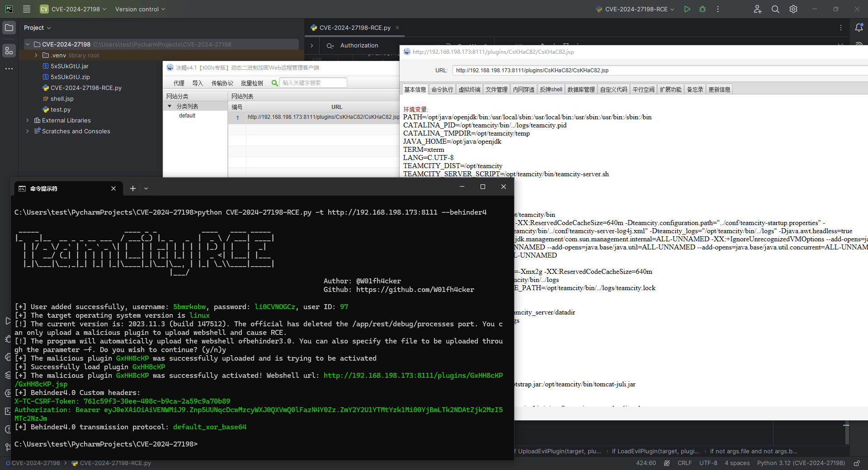Click the inspections icon in status bar
This screenshot has height=470, width=868.
coord(667,463)
